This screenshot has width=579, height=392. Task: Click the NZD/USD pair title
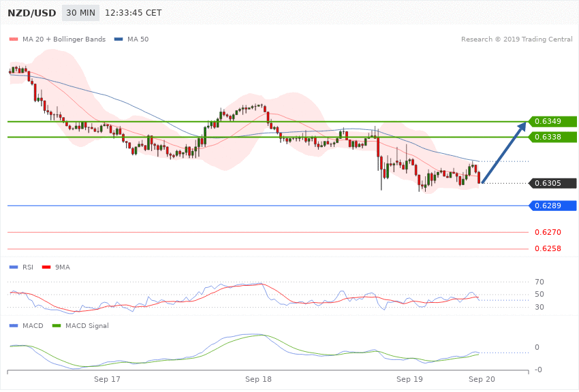point(32,13)
